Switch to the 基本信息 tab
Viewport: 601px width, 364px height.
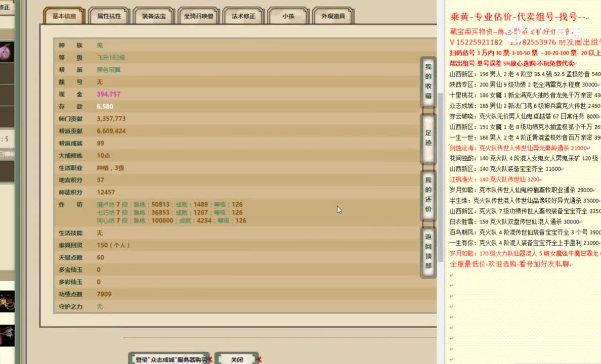pos(64,16)
